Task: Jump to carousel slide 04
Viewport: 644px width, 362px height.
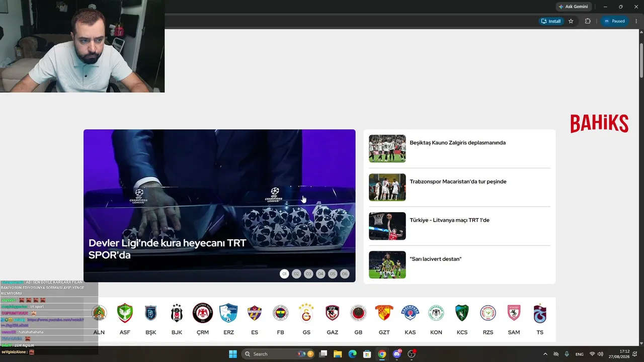Action: click(x=320, y=274)
